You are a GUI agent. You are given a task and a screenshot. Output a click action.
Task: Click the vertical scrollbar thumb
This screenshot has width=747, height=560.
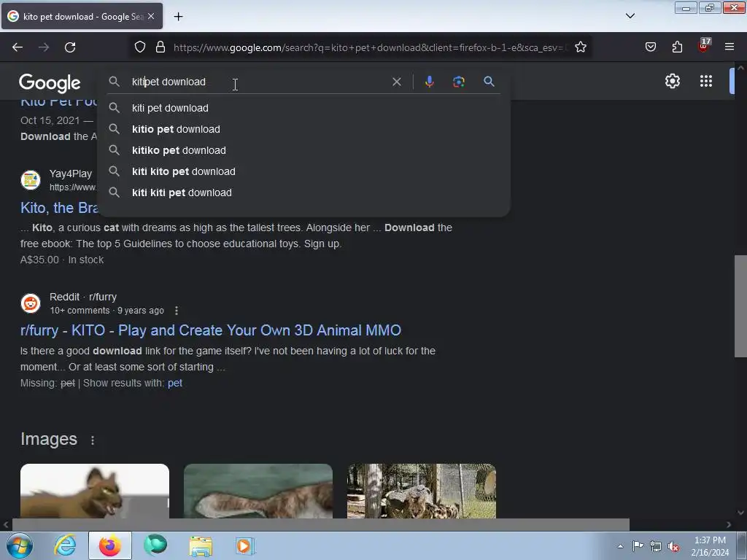coord(740,306)
